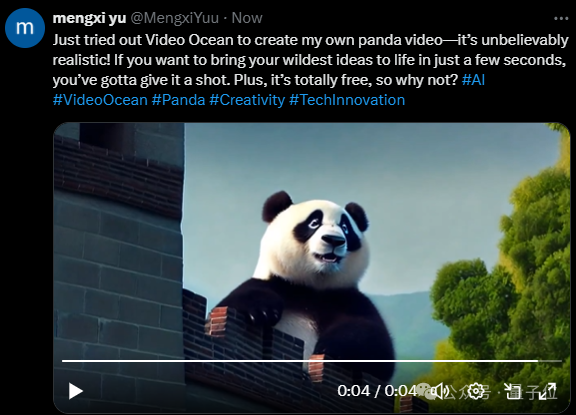Play the panda video
Viewport: 576px width, 415px height.
[76, 391]
